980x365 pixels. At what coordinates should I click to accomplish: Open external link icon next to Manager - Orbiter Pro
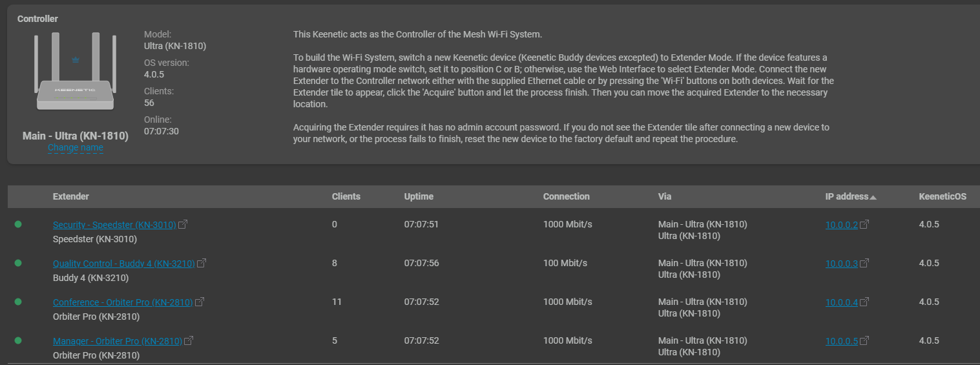click(189, 341)
